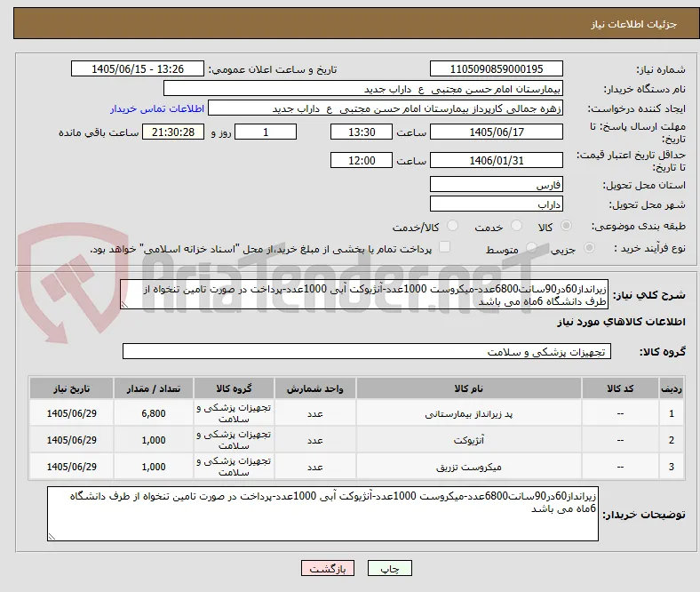Click the گروه کالا field تجهیزات پزشکی و سلامت

[367, 351]
